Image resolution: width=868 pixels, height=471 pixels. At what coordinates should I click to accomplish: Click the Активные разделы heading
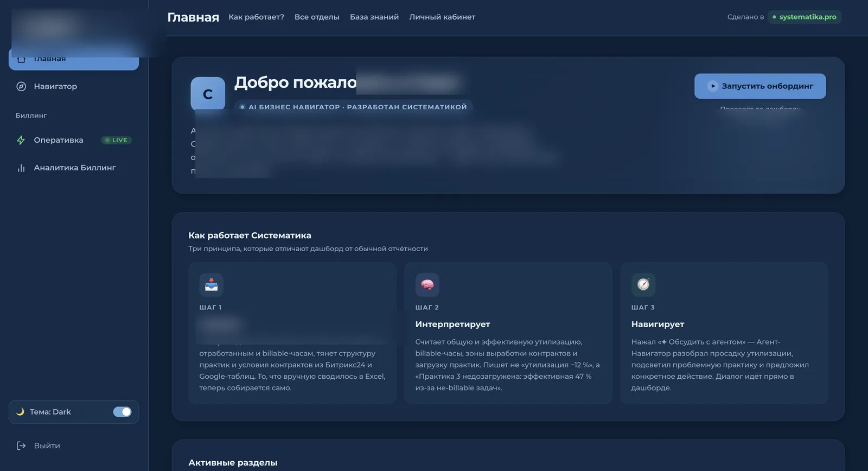tap(233, 463)
